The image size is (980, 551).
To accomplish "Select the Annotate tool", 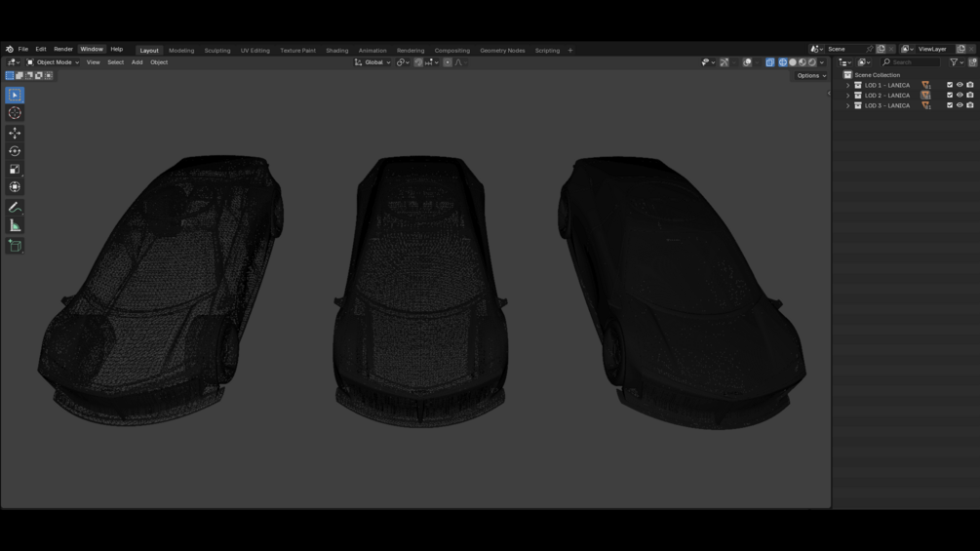I will (15, 208).
